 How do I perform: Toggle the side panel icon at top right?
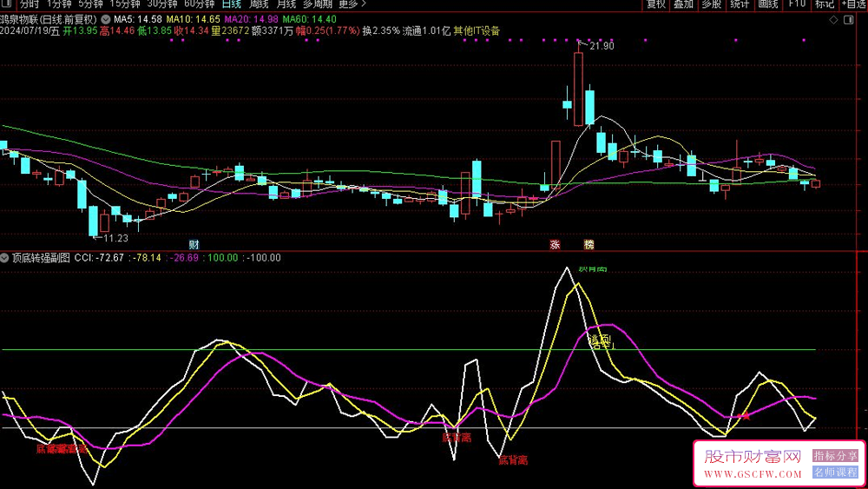(x=849, y=20)
